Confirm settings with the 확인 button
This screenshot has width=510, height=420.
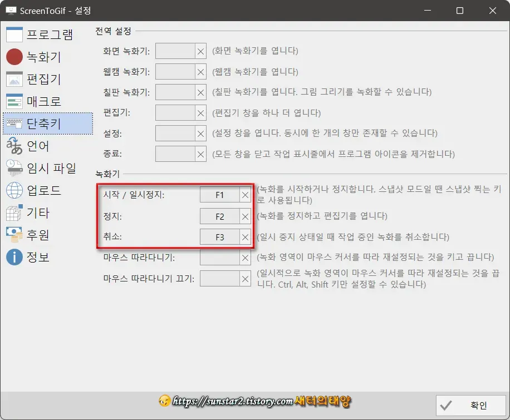point(470,406)
